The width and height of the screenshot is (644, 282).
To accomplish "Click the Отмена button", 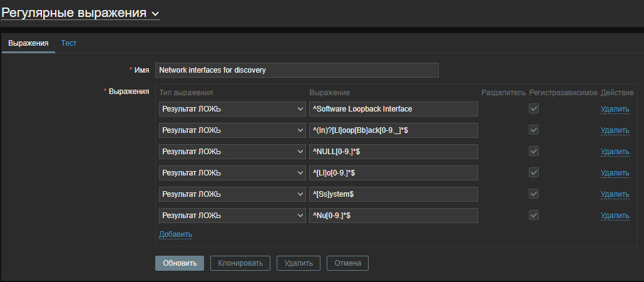I will (347, 263).
